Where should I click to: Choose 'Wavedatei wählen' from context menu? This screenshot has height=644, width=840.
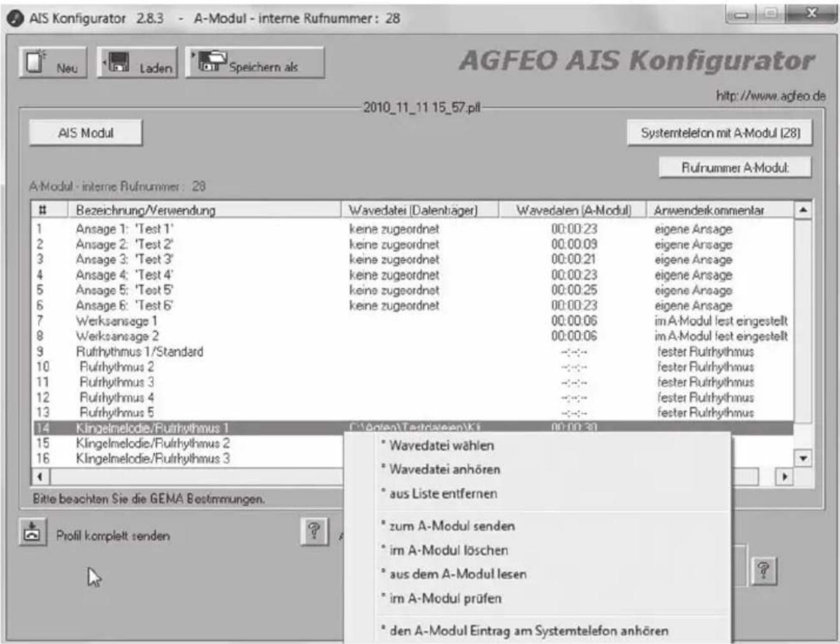click(442, 445)
